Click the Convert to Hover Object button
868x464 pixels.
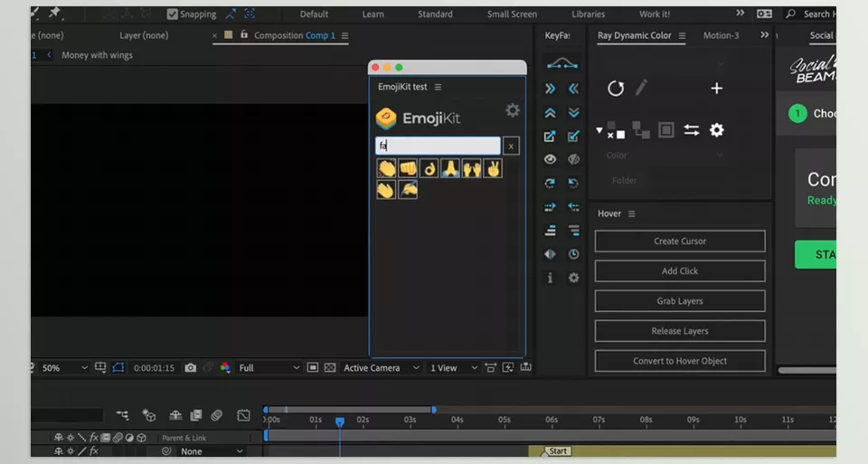[680, 361]
